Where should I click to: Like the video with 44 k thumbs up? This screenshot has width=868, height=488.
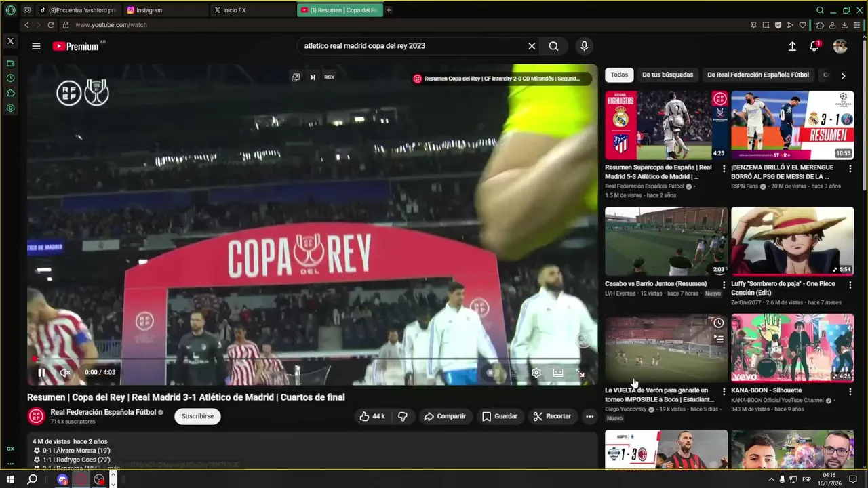click(x=372, y=416)
